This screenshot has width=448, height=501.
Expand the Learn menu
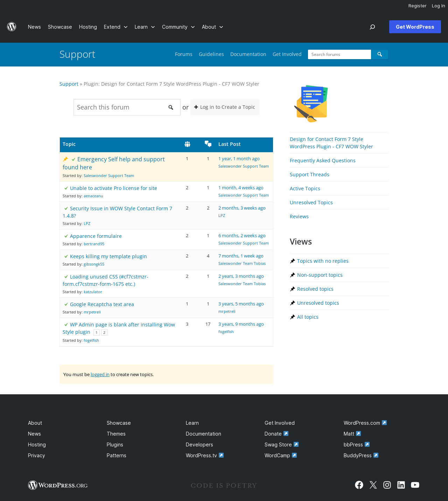(145, 27)
